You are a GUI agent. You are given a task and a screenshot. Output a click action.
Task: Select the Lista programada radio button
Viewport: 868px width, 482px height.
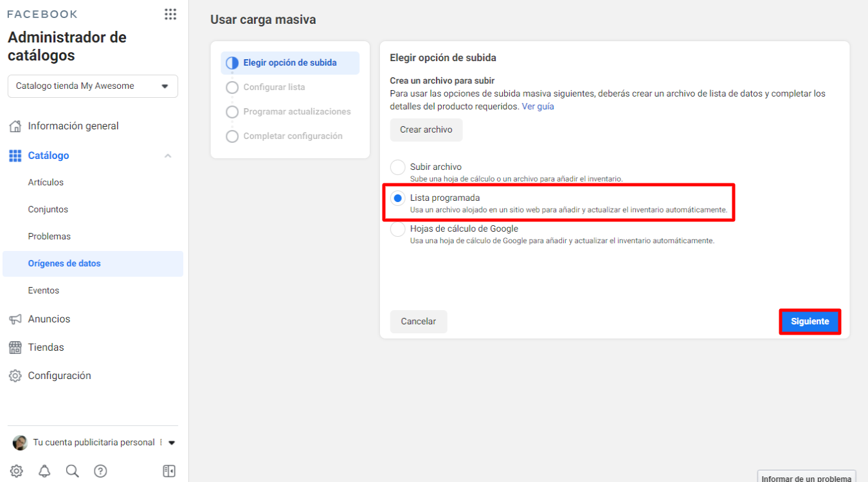(x=398, y=198)
